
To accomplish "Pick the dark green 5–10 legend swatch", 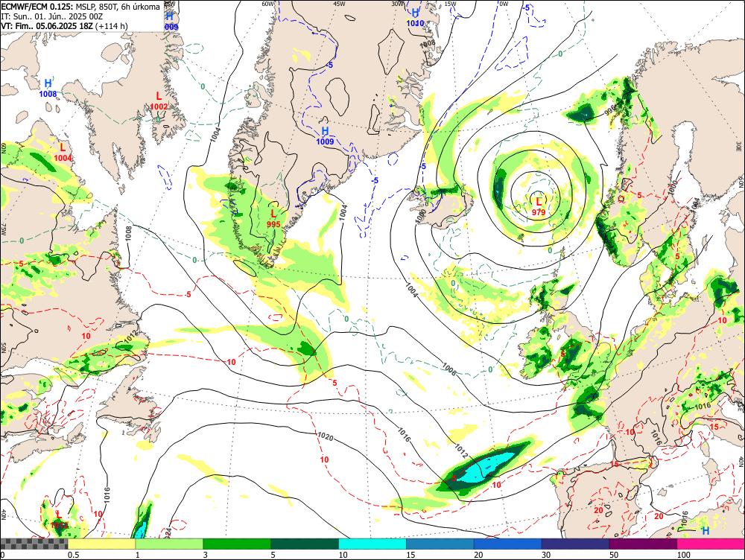I will 305,544.
